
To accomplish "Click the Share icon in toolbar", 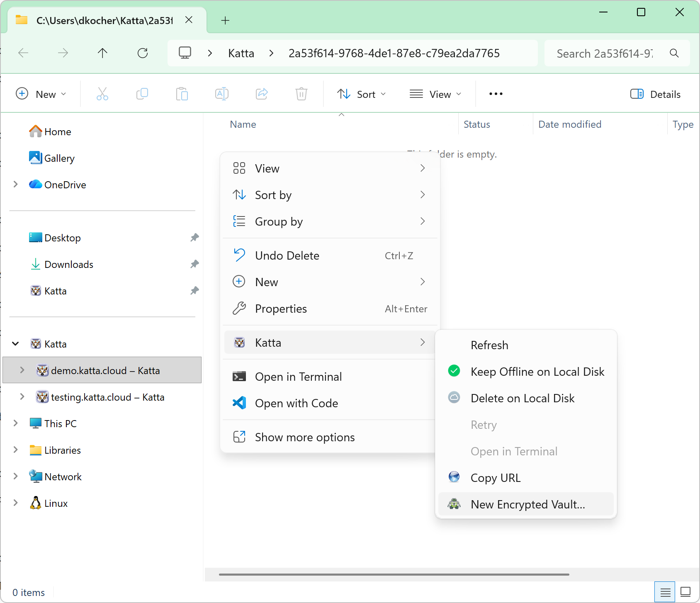I will point(262,94).
